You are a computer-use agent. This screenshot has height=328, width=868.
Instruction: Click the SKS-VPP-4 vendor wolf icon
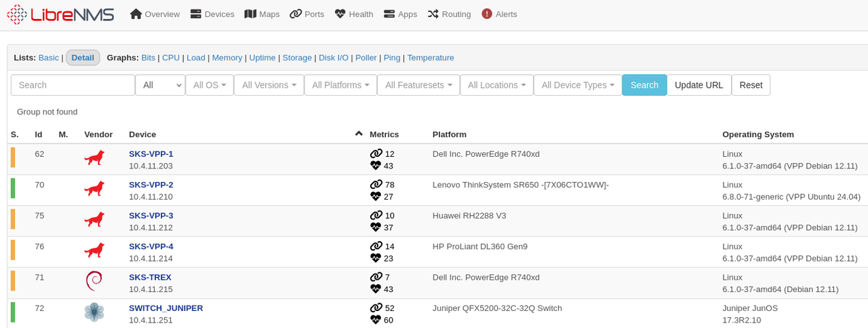pos(94,251)
